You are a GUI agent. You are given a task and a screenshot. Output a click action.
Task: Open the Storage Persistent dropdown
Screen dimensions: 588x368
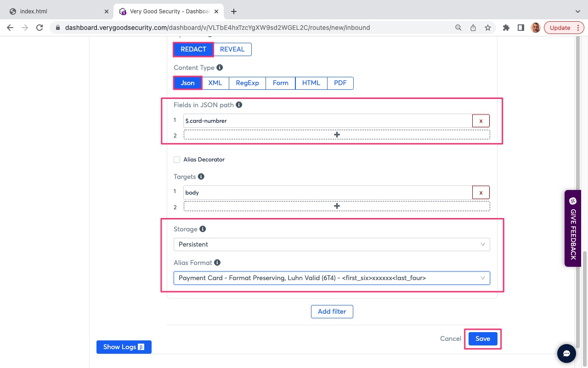[332, 244]
